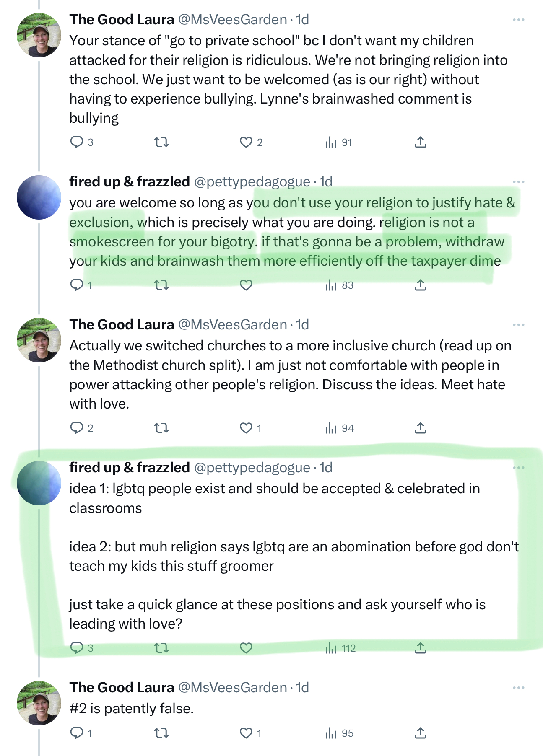
Task: Retweet the "#2 is patently false" tweet
Action: pyautogui.click(x=161, y=733)
